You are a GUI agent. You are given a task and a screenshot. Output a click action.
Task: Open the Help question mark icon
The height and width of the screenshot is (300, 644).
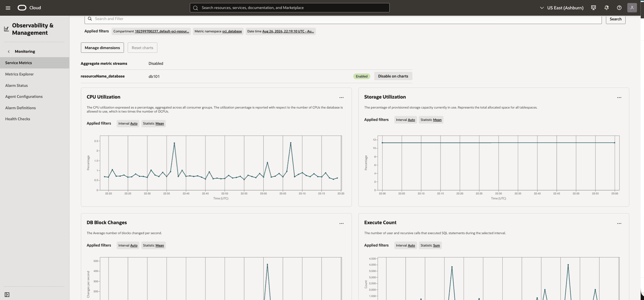(x=619, y=8)
